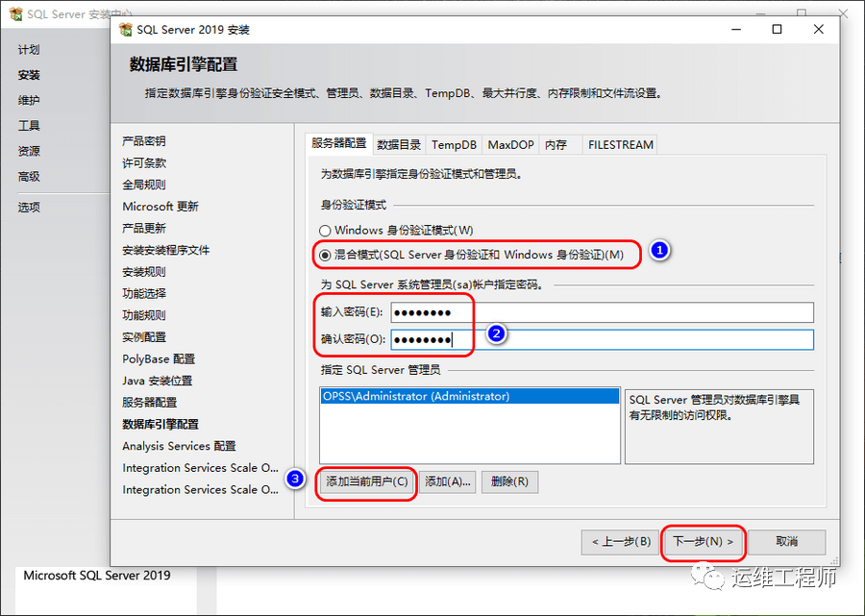
Task: Go back with 上一步(B) button
Action: (x=621, y=542)
